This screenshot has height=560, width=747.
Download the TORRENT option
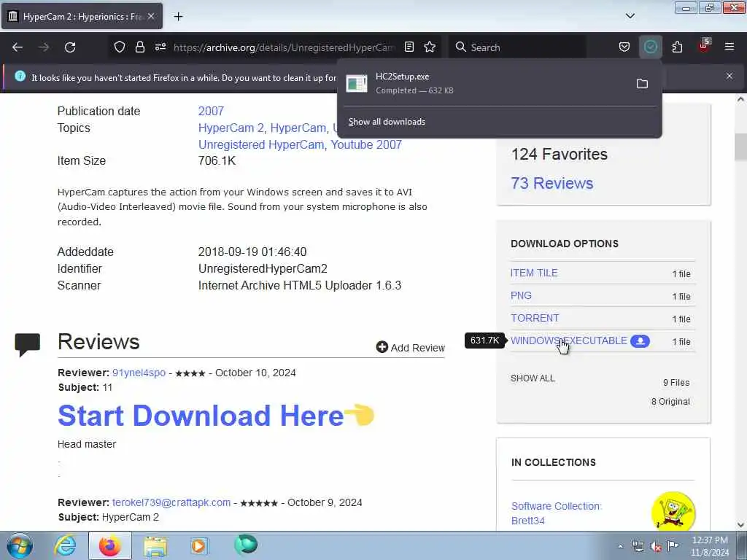[x=535, y=318]
